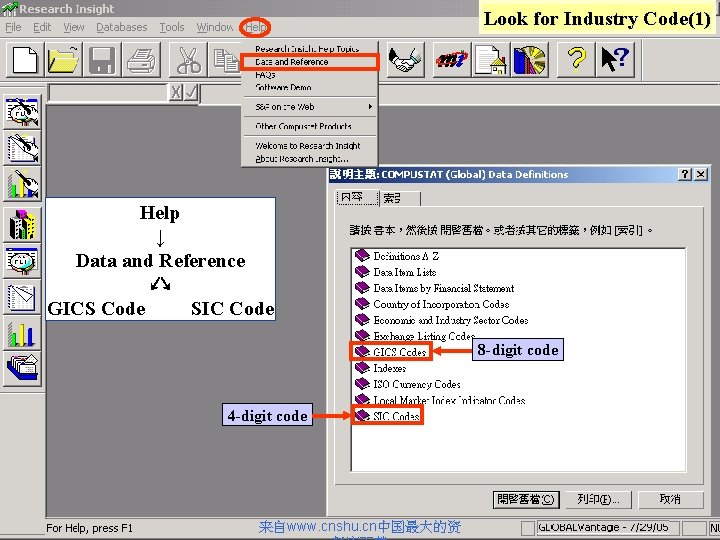720x540 pixels.
Task: Open the ISO Currency Codes book
Action: (x=408, y=384)
